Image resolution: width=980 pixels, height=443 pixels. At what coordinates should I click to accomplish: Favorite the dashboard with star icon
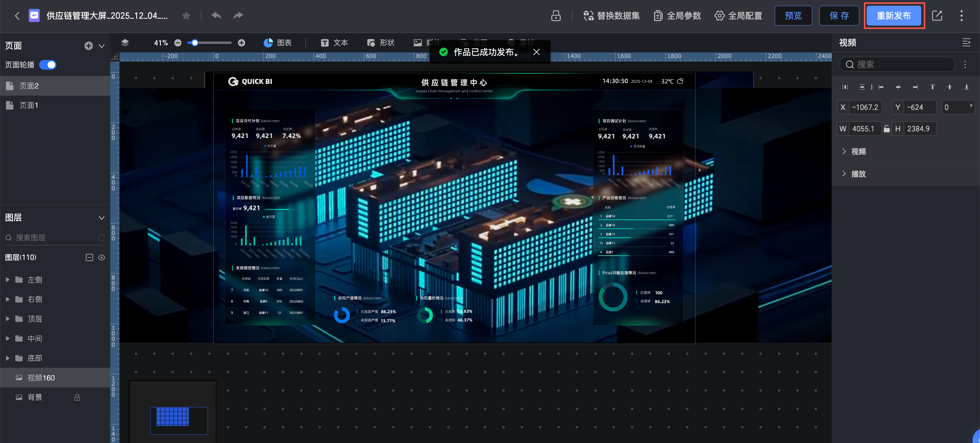point(186,16)
